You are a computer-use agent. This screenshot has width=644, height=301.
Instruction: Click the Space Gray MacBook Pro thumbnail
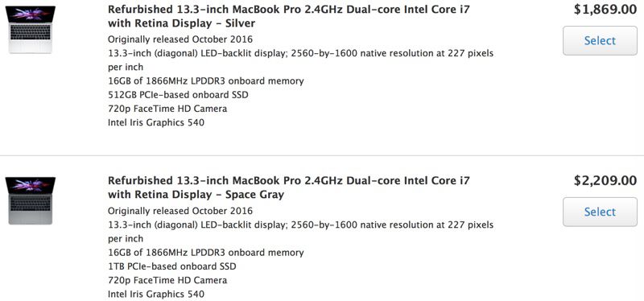coord(31,201)
